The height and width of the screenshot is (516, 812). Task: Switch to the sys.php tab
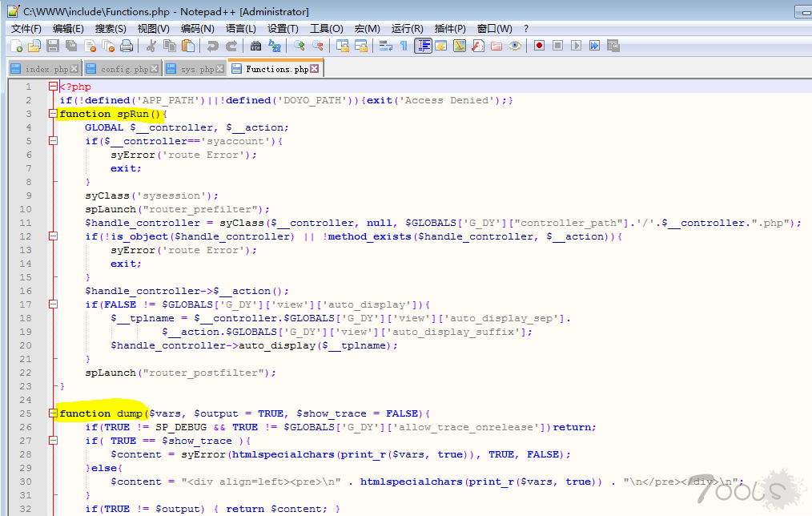click(x=195, y=69)
